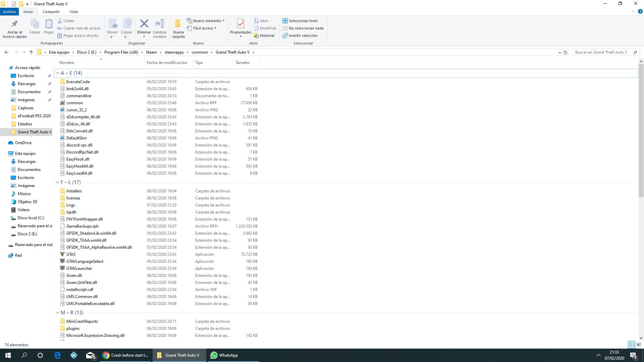Viewport: 644px width, 362px height.
Task: Toggle the details view button
Action: coord(632,345)
